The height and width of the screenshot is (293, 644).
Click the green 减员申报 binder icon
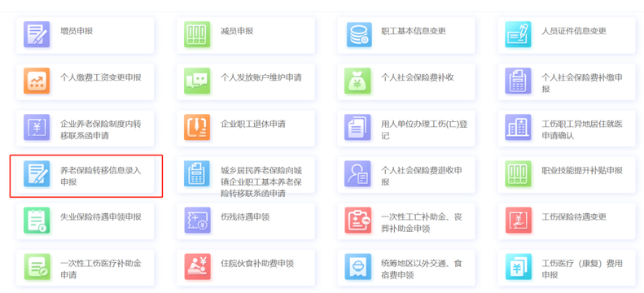click(197, 34)
